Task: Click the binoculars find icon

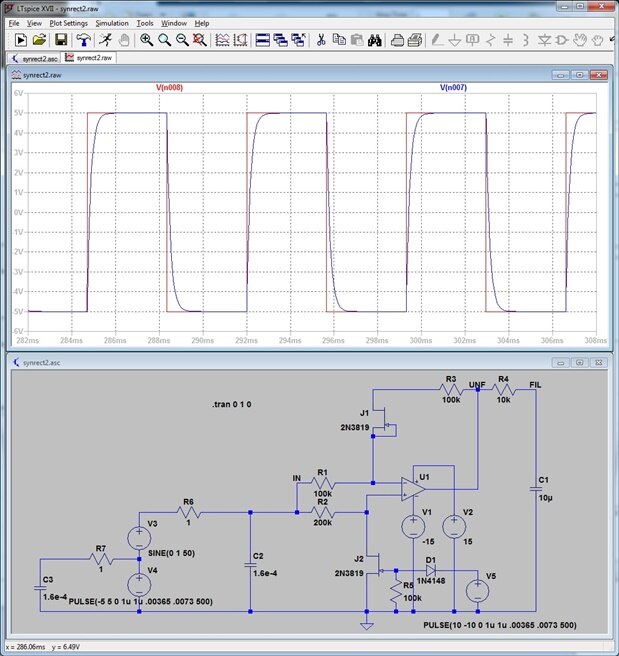Action: [374, 40]
